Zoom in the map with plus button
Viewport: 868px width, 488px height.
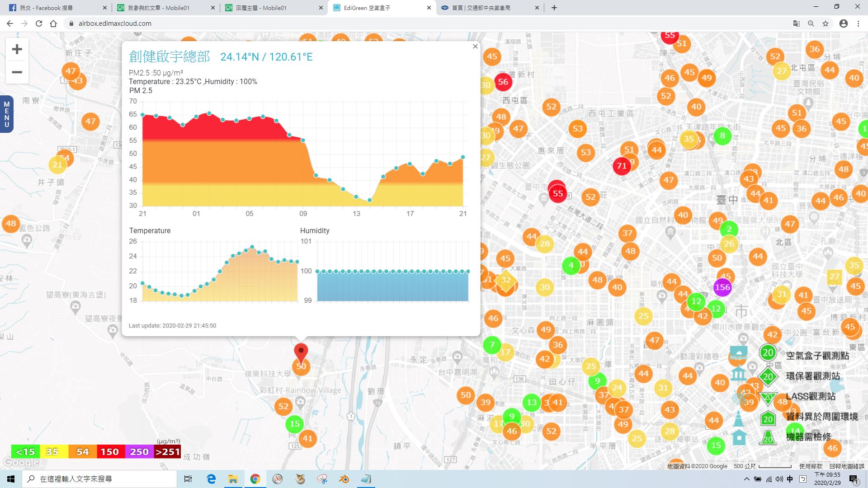click(17, 49)
